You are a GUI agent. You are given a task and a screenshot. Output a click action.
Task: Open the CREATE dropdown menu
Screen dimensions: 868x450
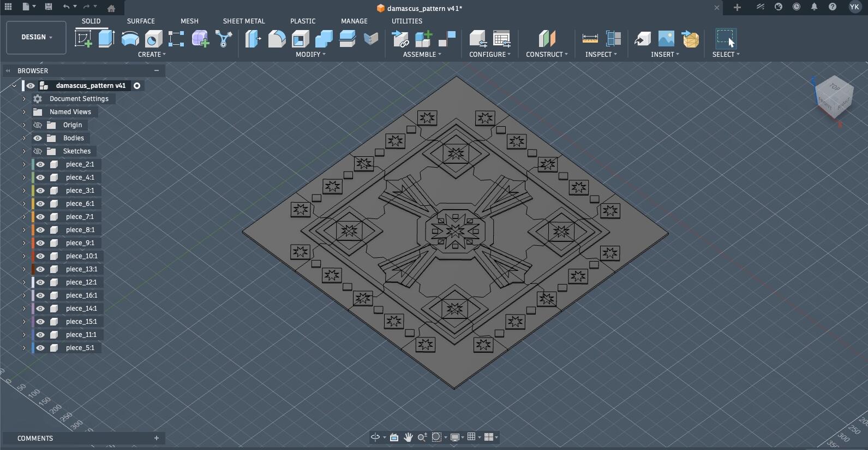click(x=152, y=55)
